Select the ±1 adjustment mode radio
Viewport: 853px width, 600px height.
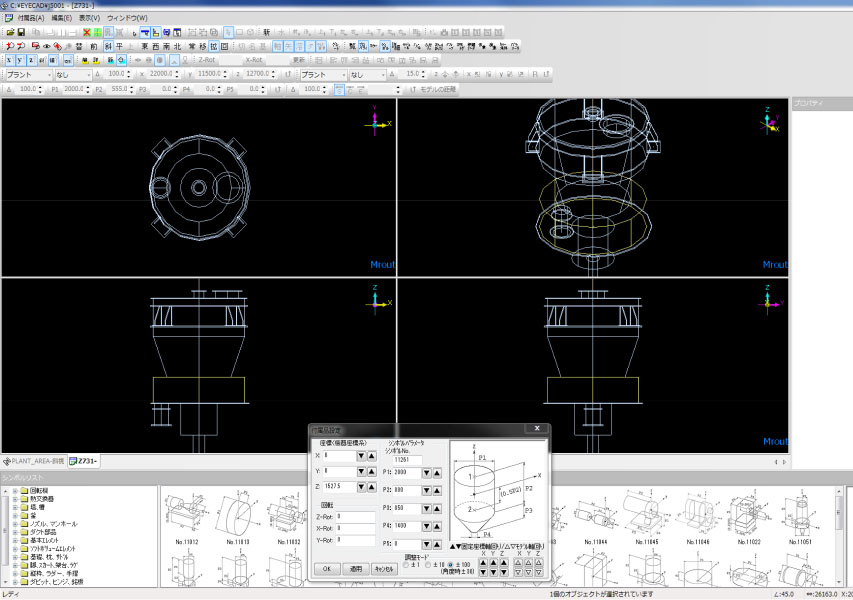(406, 565)
